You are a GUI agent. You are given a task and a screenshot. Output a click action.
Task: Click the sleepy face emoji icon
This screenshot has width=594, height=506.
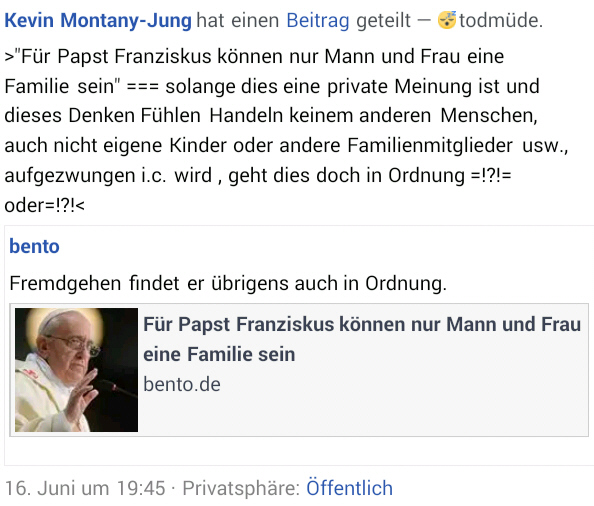point(447,20)
